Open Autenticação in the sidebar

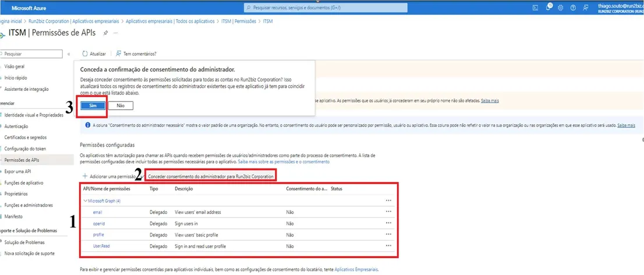16,126
